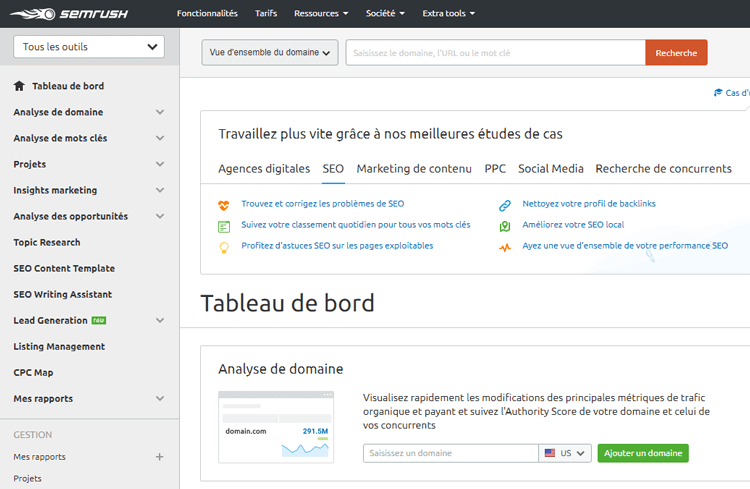
Task: Open the Vue d'ensemble du domaine dropdown
Action: click(x=270, y=52)
